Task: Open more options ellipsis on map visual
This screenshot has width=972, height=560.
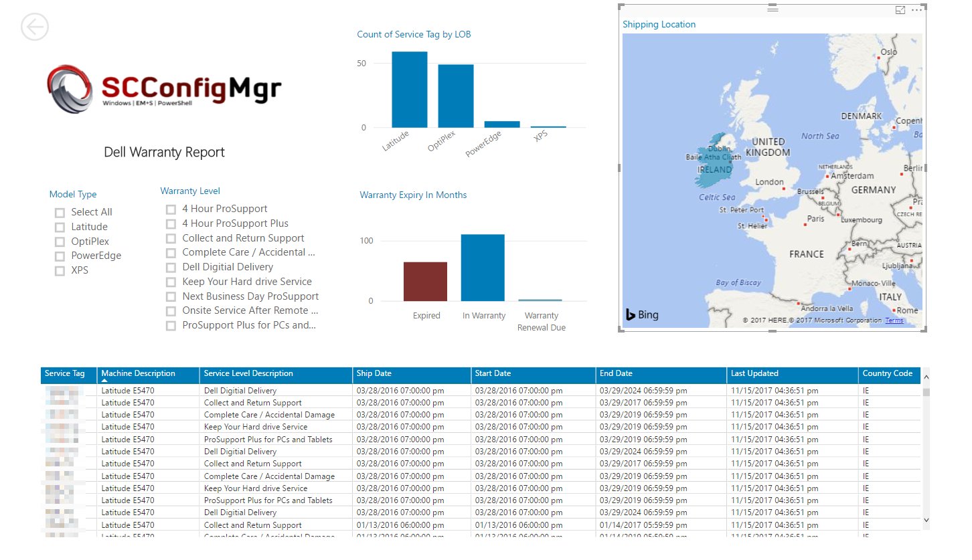Action: point(916,10)
